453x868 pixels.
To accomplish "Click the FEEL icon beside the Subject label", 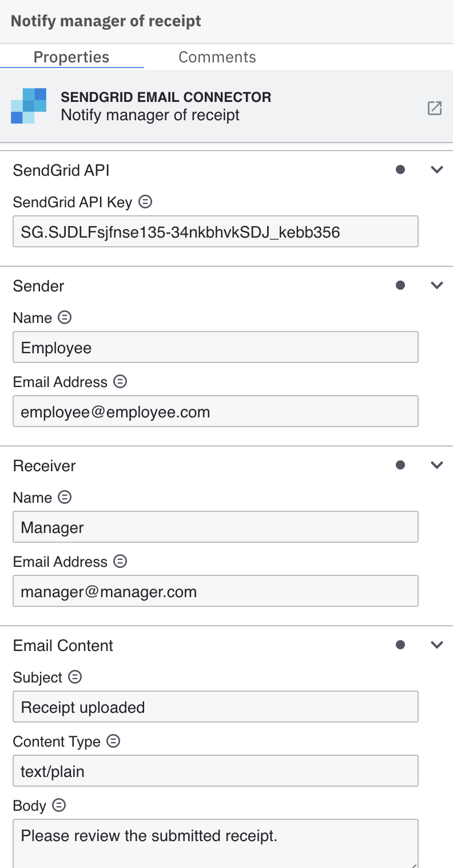I will click(74, 677).
